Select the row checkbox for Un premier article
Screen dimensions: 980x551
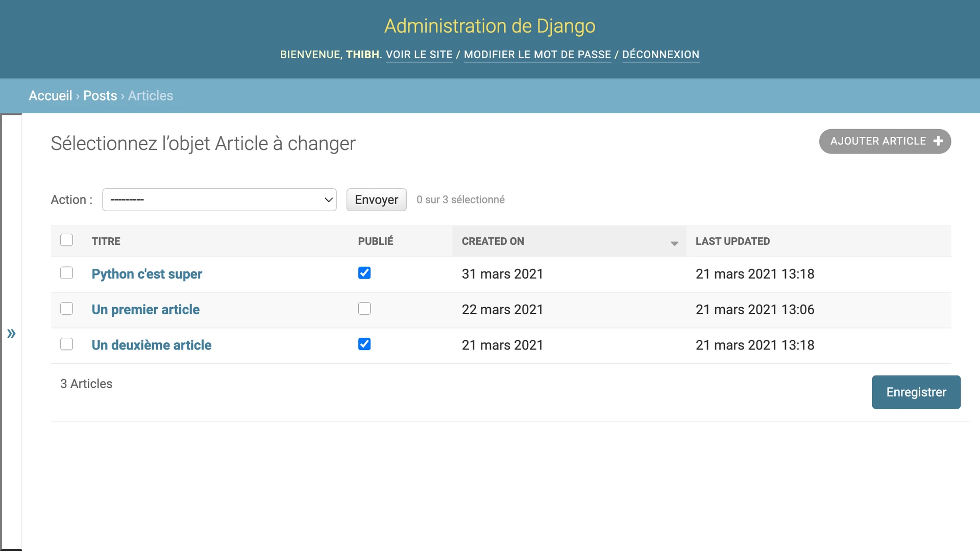(66, 308)
